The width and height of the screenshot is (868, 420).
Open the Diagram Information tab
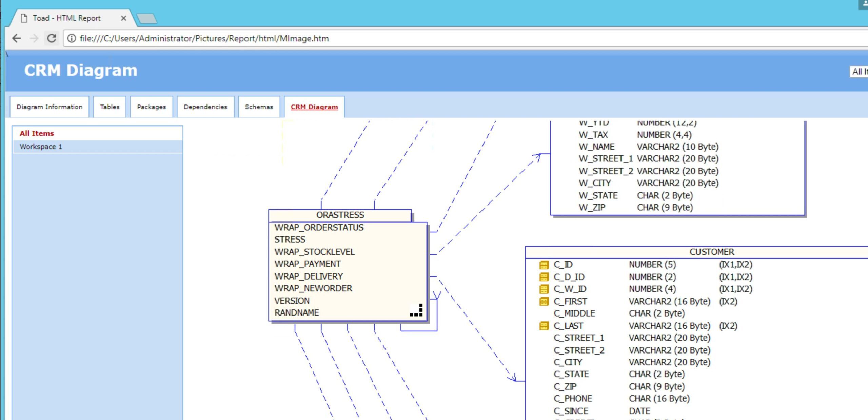click(x=50, y=107)
